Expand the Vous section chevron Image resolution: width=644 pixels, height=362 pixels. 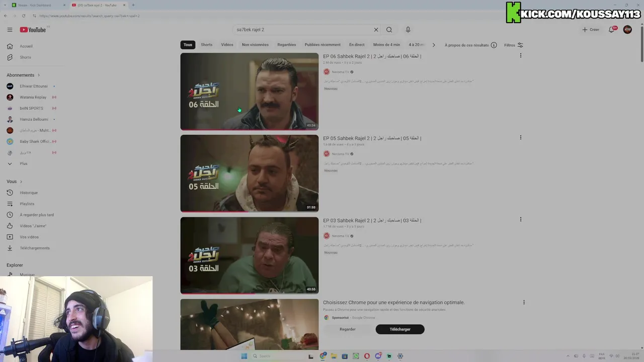[x=21, y=182]
